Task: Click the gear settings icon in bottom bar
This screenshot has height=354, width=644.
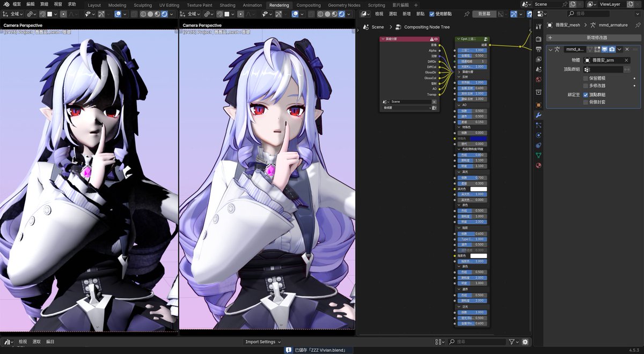Action: click(x=525, y=342)
